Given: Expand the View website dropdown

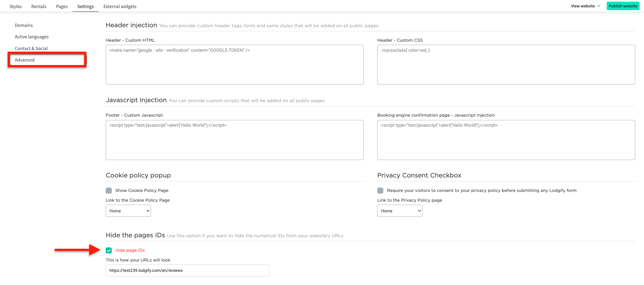Looking at the screenshot, I should click(x=585, y=6).
